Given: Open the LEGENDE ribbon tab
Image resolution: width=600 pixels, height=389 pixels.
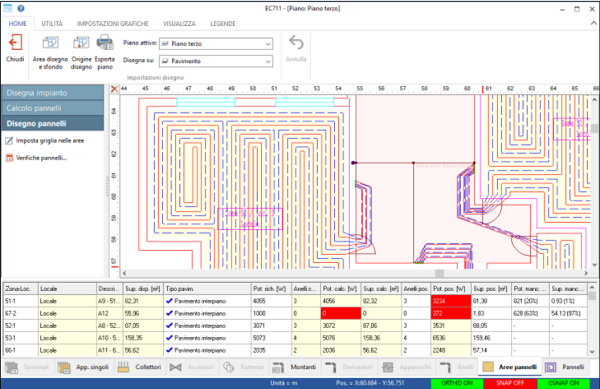Looking at the screenshot, I should click(223, 24).
